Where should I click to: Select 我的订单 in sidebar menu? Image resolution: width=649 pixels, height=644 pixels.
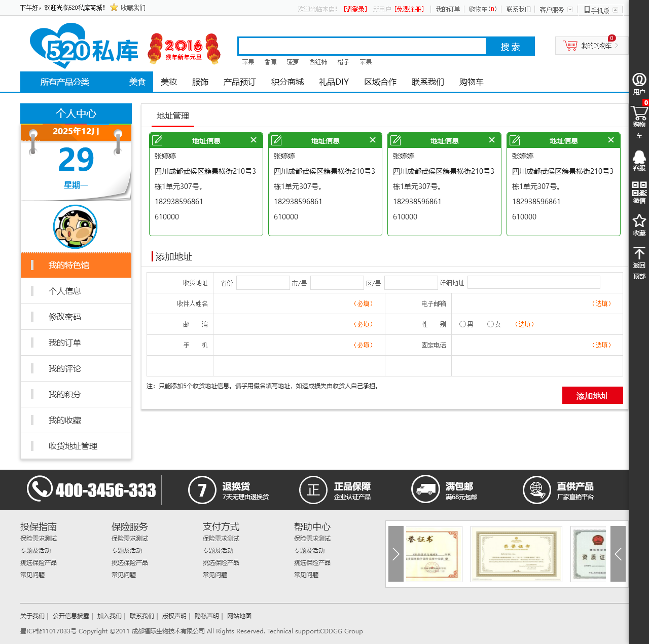(x=64, y=343)
